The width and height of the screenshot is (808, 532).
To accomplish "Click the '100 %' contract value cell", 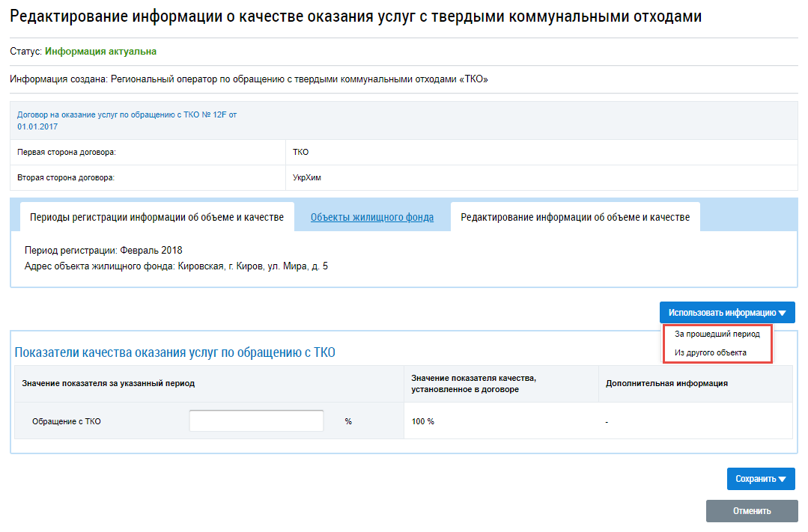I will (x=423, y=421).
